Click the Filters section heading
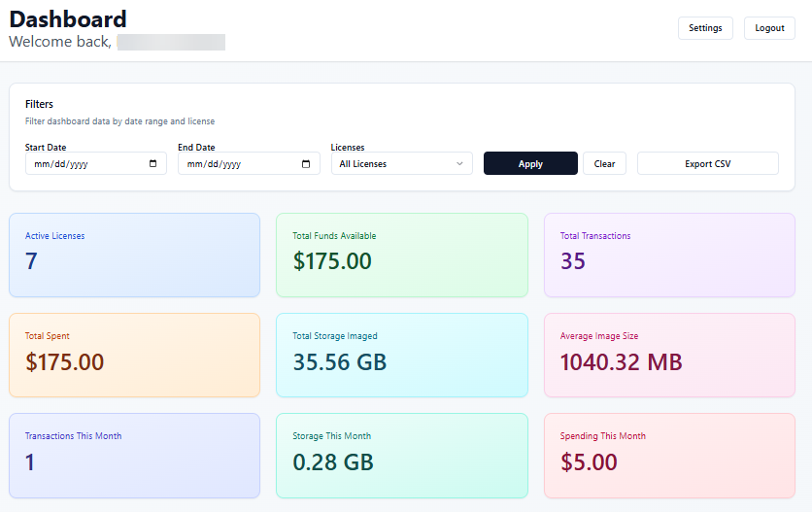The image size is (812, 512). click(40, 104)
